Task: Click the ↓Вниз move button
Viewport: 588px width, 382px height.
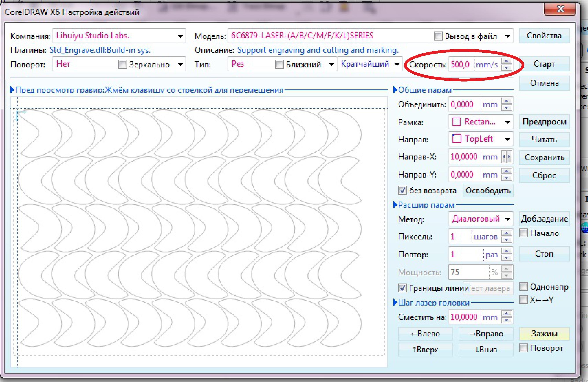Action: [486, 349]
